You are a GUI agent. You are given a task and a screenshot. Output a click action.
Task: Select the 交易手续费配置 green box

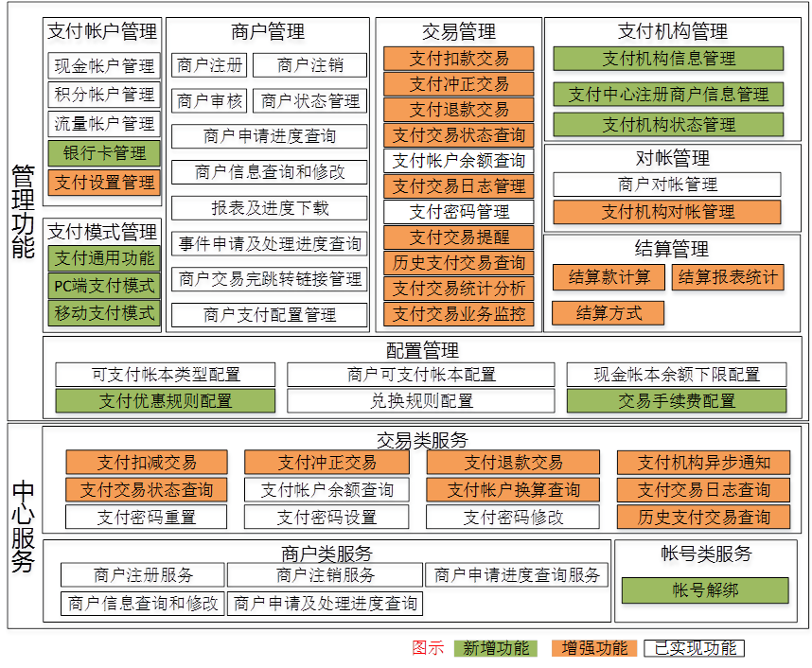[x=676, y=401]
